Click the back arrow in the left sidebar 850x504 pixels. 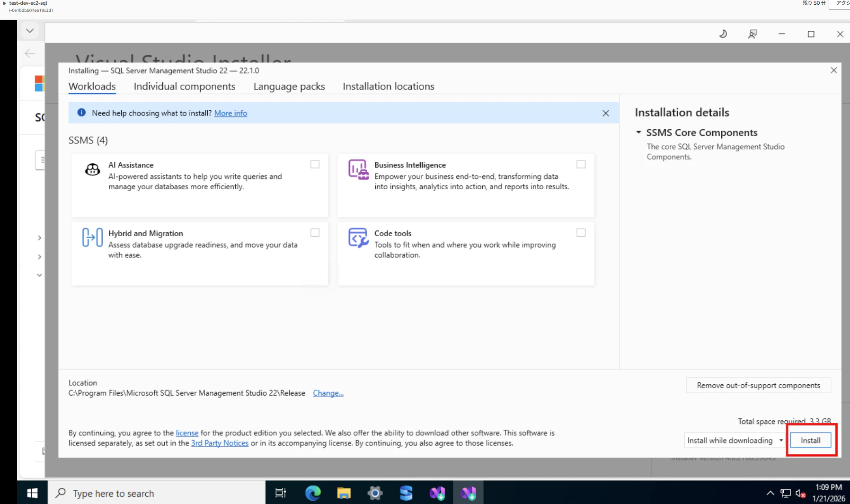30,53
